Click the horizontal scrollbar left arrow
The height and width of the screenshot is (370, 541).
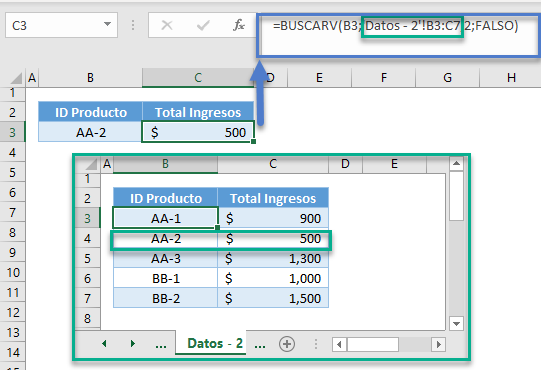[x=340, y=344]
